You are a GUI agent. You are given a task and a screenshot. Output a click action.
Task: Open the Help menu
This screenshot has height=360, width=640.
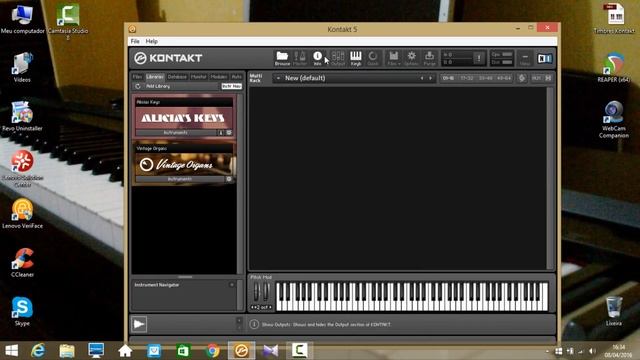click(152, 41)
